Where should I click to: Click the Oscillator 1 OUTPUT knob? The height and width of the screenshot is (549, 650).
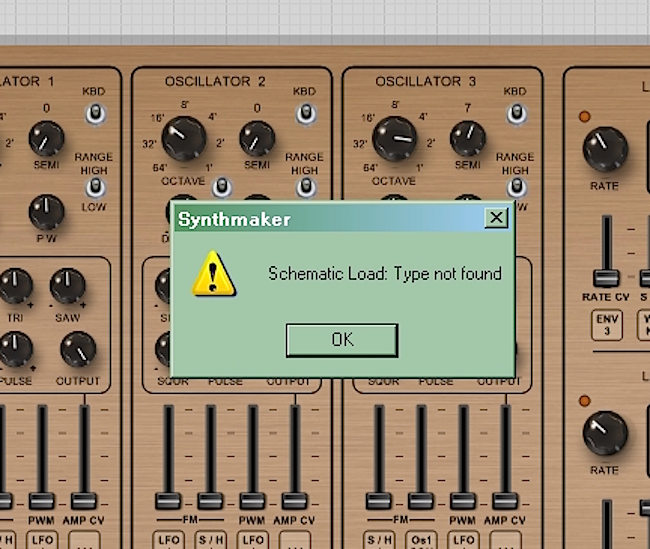[x=77, y=349]
